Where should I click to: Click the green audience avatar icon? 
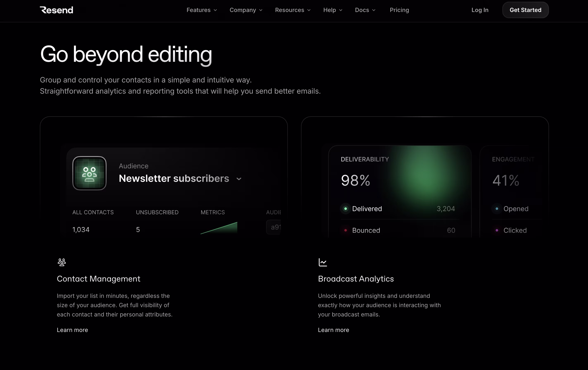tap(89, 173)
